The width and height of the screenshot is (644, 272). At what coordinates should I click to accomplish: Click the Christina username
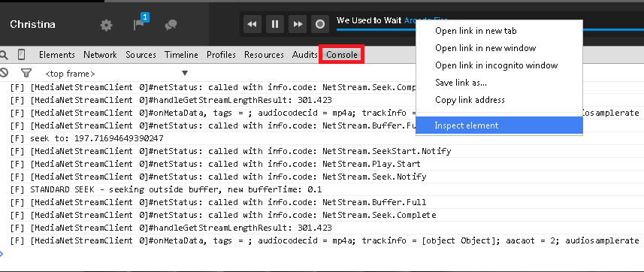pyautogui.click(x=32, y=24)
